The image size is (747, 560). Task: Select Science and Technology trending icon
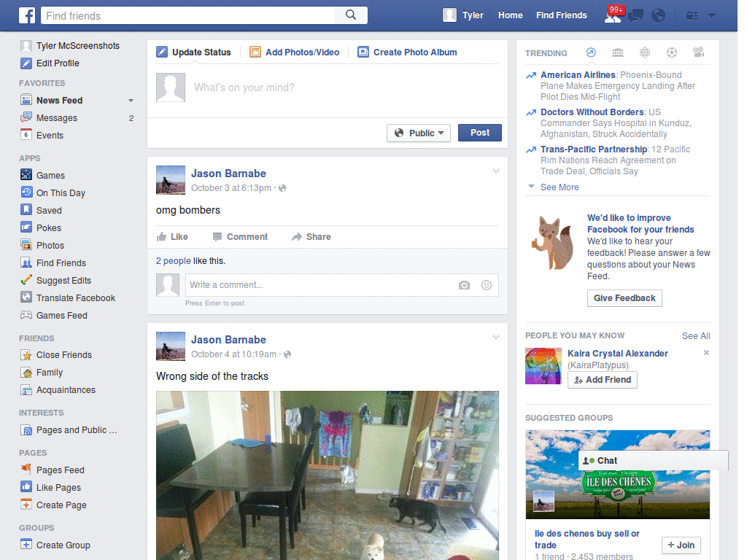click(645, 52)
